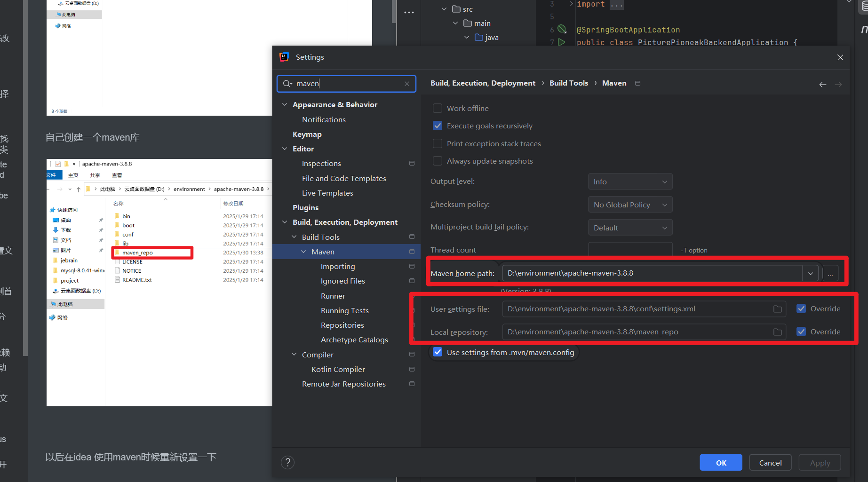
Task: Open Keymap settings page
Action: coord(307,134)
